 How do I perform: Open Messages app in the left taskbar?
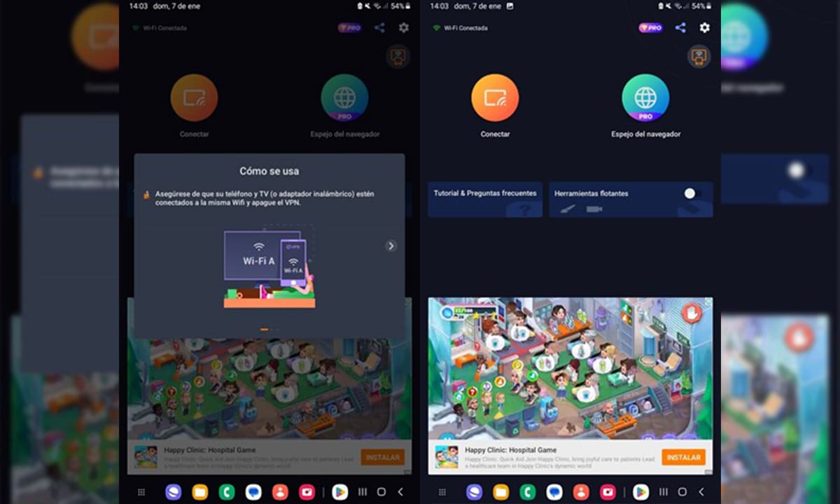point(253,492)
